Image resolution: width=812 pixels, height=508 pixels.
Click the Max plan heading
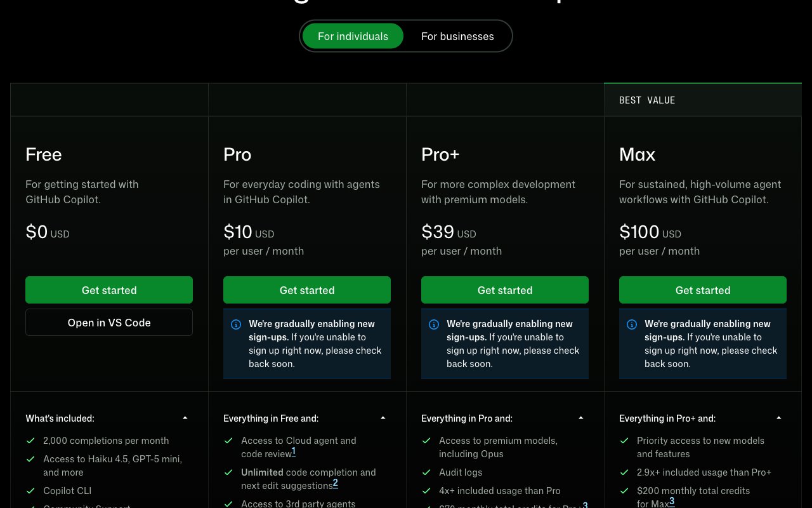coord(637,154)
